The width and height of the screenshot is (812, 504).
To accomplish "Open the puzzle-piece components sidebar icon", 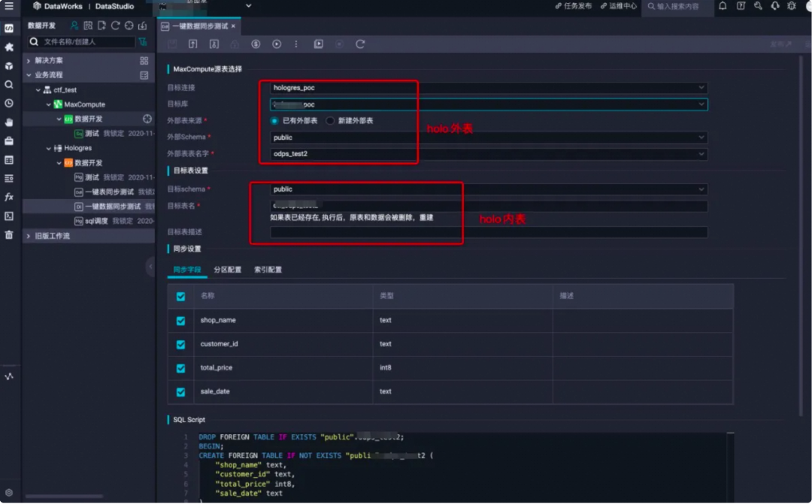I will pos(9,47).
